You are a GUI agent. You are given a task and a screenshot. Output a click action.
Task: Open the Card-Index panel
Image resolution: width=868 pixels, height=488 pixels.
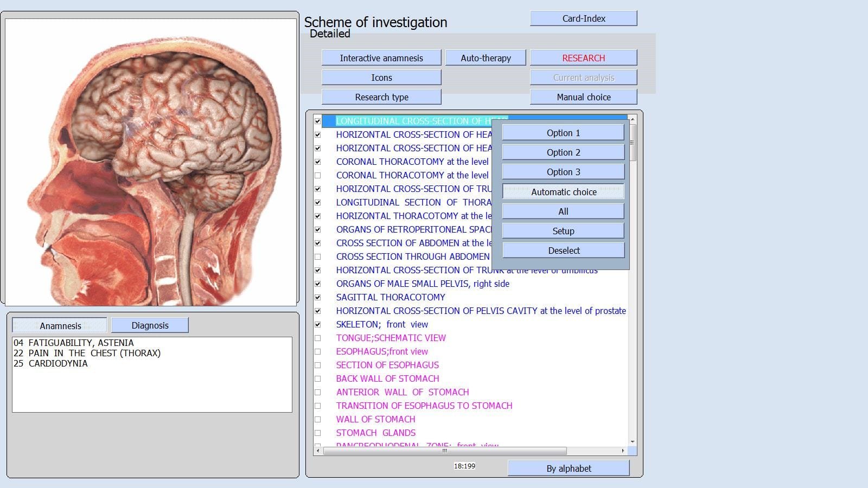(x=583, y=18)
